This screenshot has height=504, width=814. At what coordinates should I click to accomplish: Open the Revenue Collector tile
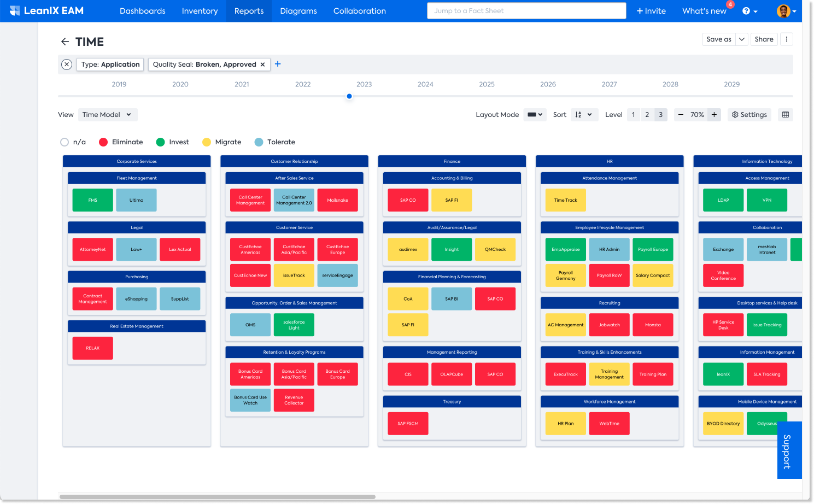(x=294, y=400)
